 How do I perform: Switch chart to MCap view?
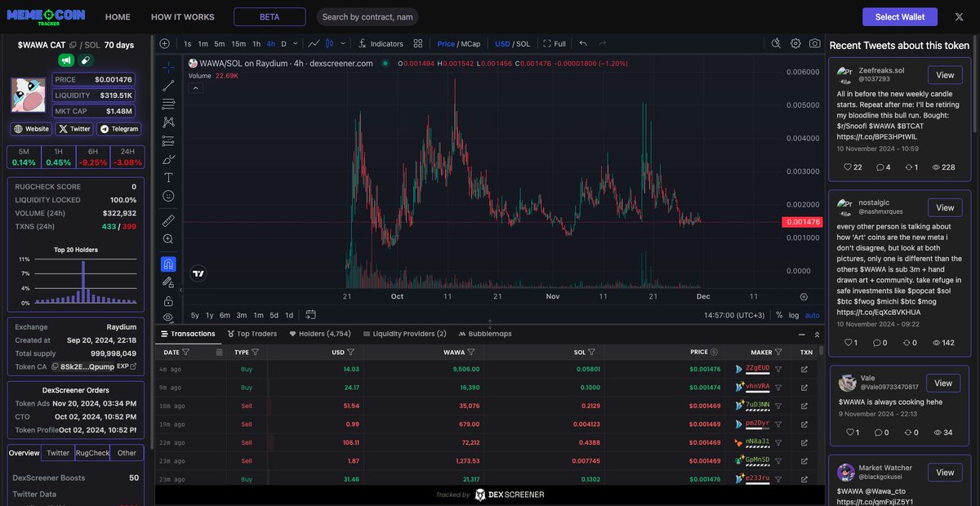click(470, 43)
